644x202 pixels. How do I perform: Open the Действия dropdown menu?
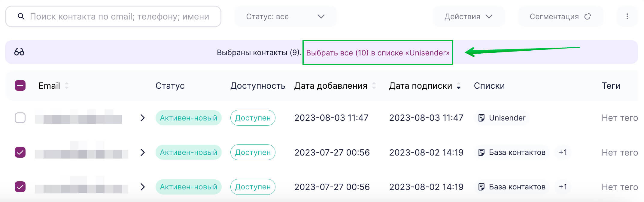(x=468, y=16)
